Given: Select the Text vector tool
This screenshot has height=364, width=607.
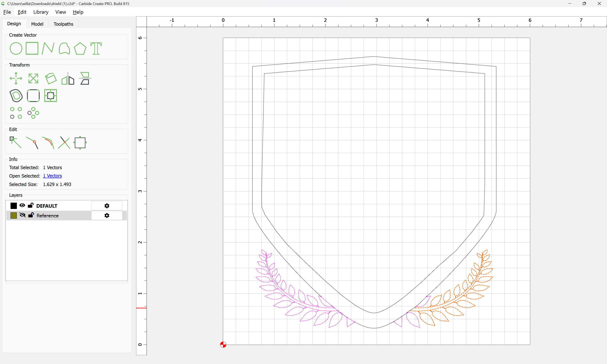Looking at the screenshot, I should (96, 48).
